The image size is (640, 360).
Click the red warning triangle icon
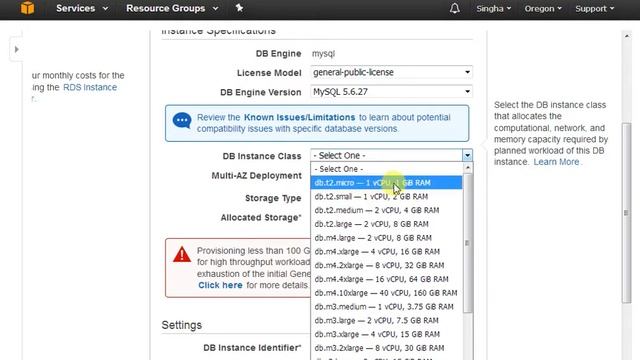[x=182, y=254]
